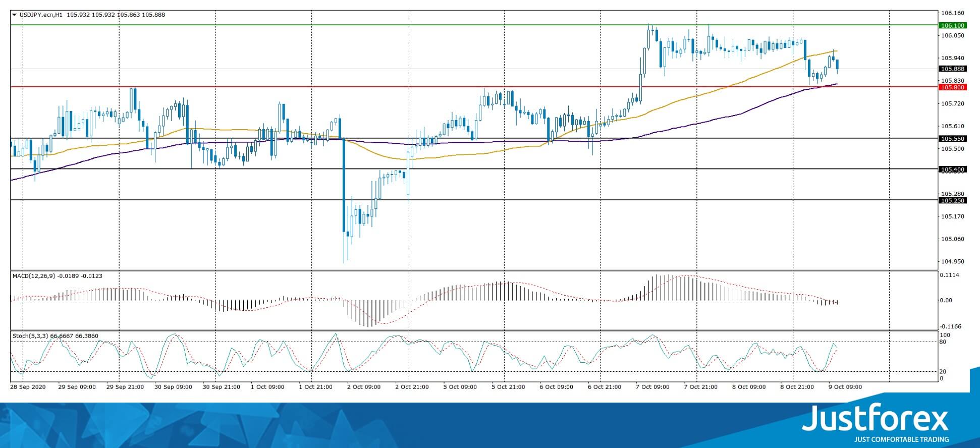
Task: Click the 105.830 price axis value
Action: tap(952, 81)
